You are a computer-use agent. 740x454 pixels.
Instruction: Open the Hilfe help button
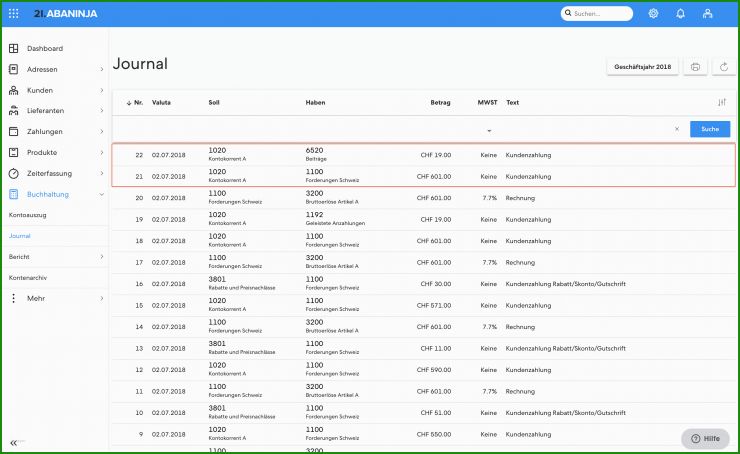(x=706, y=438)
